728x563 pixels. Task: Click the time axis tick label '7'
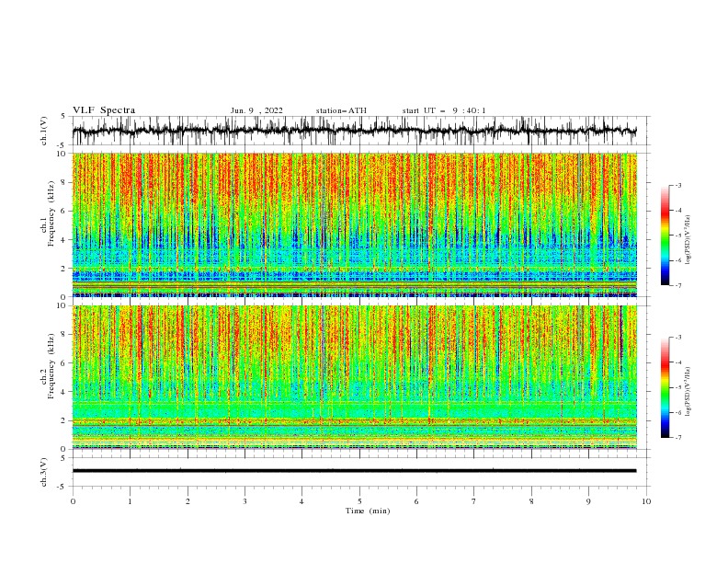pyautogui.click(x=474, y=501)
